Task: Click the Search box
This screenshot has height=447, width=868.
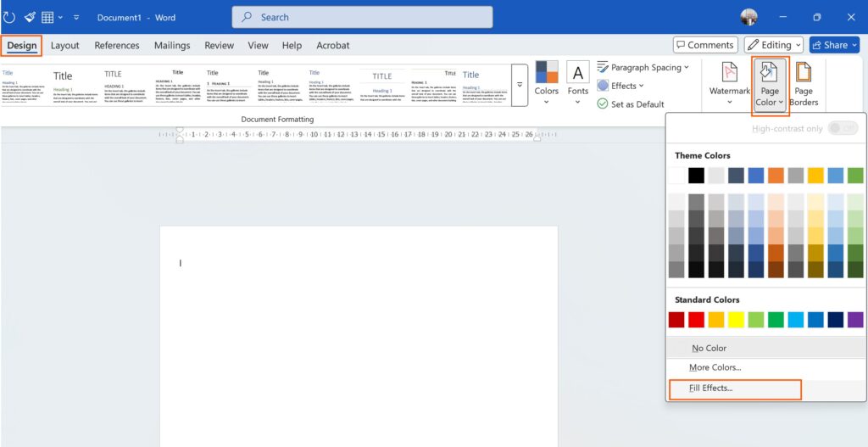Action: (362, 17)
